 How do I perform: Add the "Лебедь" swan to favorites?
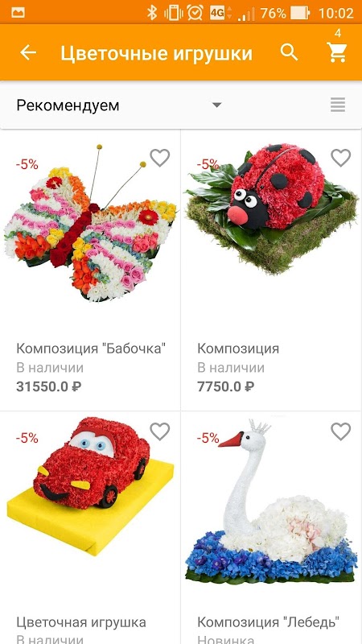coord(340,431)
